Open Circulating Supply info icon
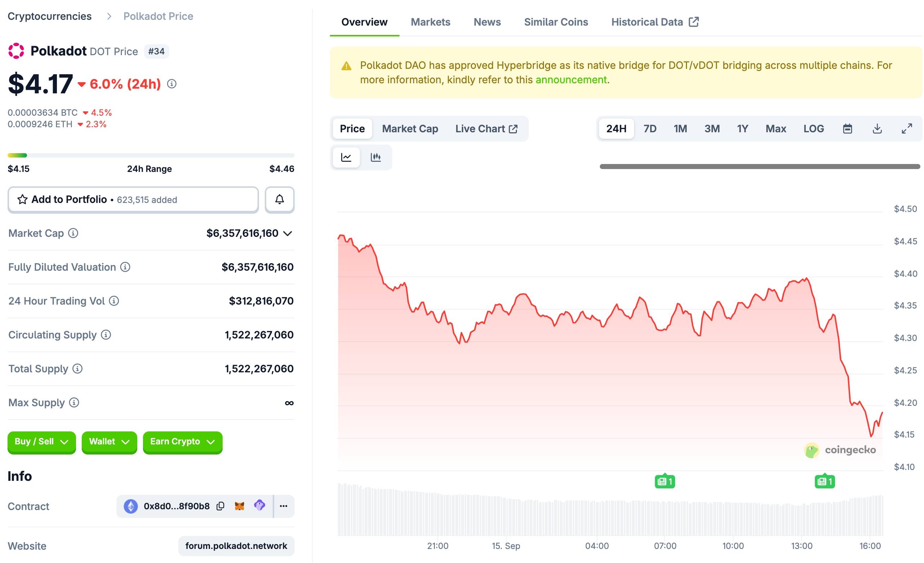The width and height of the screenshot is (924, 563). (106, 334)
